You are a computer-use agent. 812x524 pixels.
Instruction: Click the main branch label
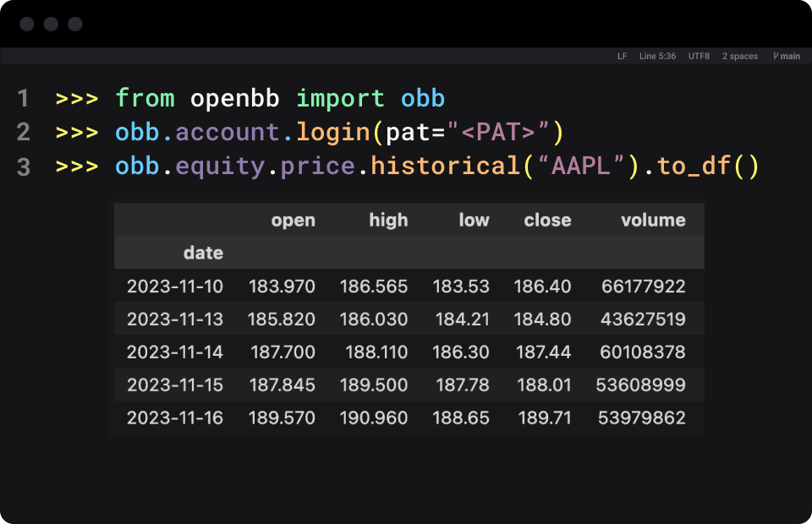(x=788, y=56)
